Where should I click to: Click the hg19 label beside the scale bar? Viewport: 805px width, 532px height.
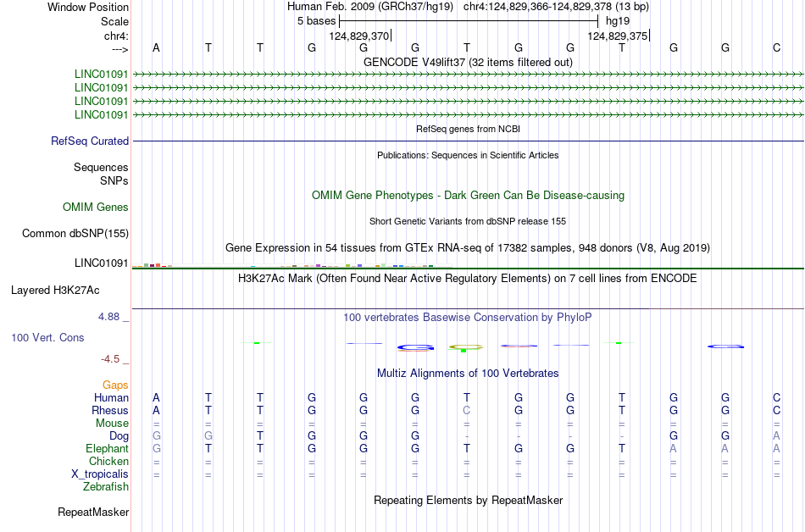pos(618,21)
